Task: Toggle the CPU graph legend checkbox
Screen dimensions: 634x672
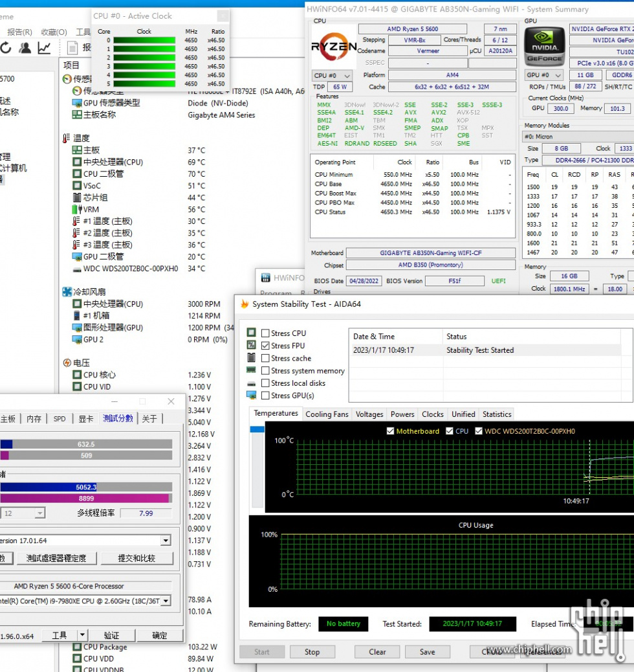Action: point(450,431)
